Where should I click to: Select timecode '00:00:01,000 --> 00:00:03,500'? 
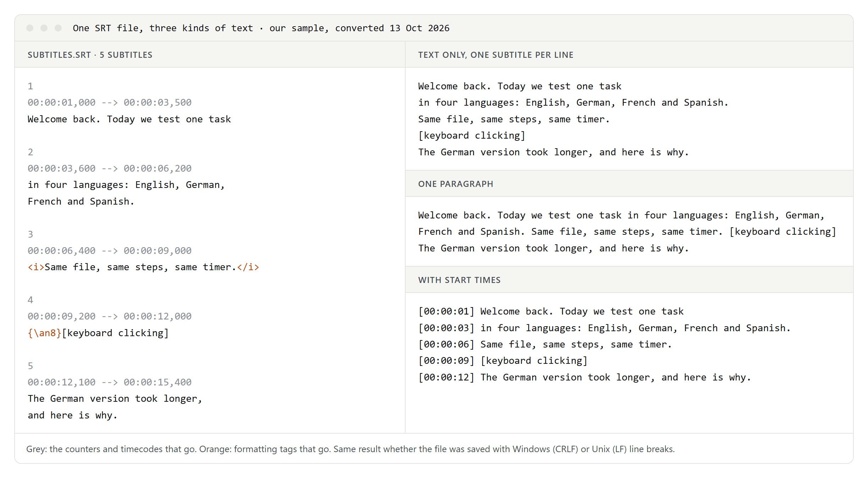[110, 102]
